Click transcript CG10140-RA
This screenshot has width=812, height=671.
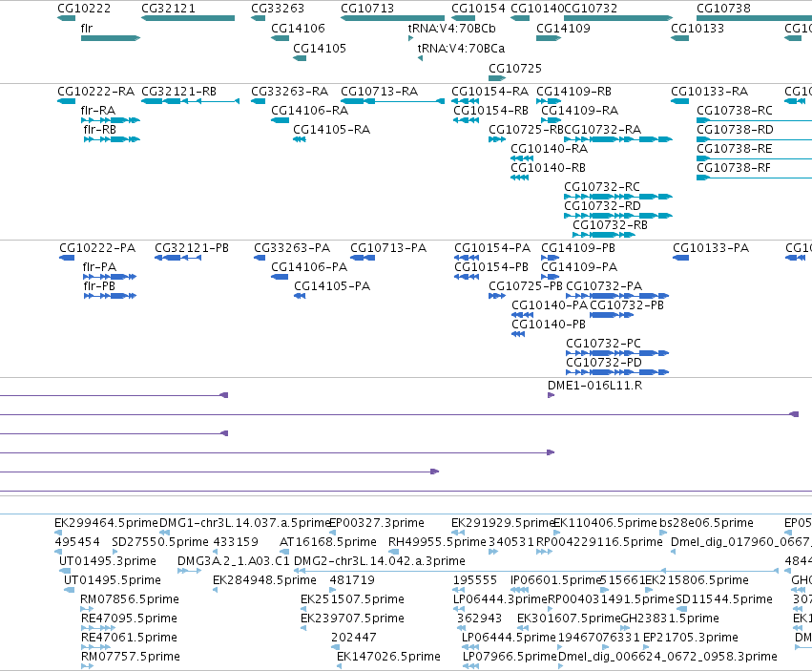(x=550, y=149)
